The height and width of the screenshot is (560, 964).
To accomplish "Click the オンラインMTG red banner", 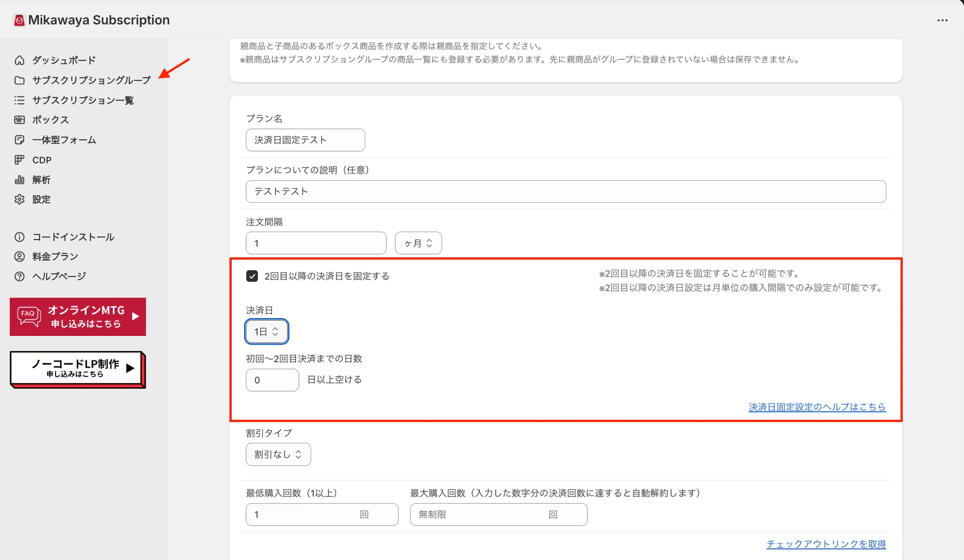I will (x=78, y=317).
